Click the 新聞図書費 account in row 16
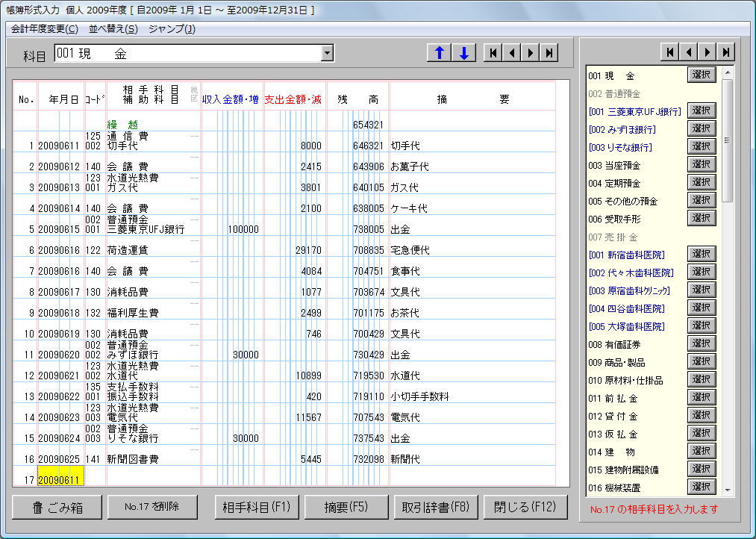 point(133,459)
